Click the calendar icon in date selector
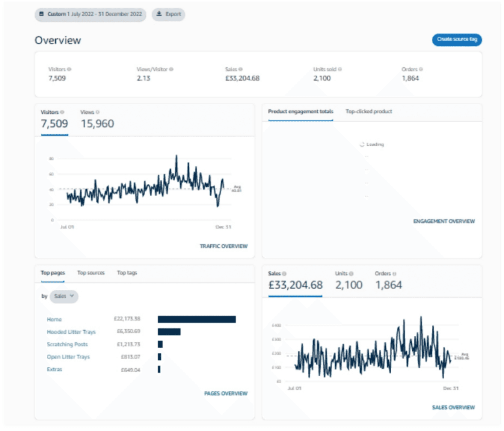This screenshot has height=431, width=504. pos(42,14)
